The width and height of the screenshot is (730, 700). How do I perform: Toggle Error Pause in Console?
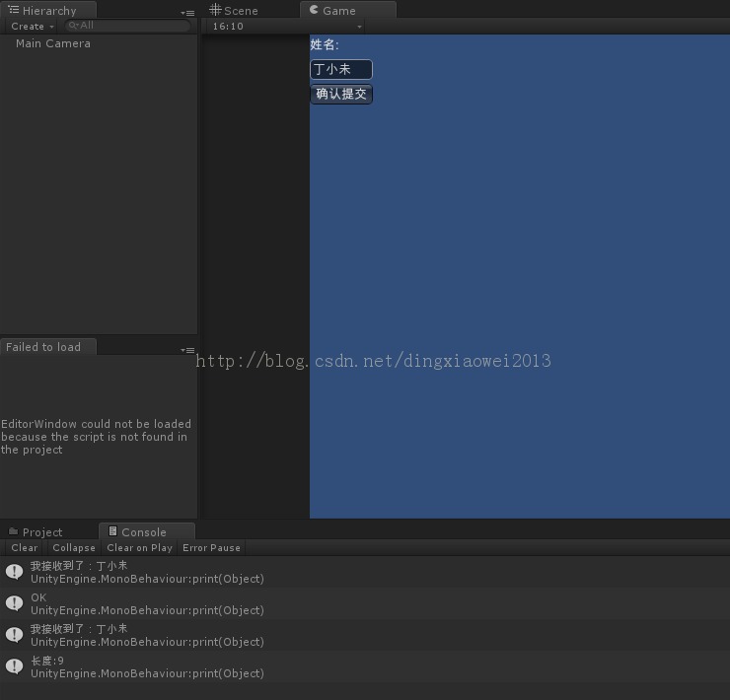click(211, 547)
